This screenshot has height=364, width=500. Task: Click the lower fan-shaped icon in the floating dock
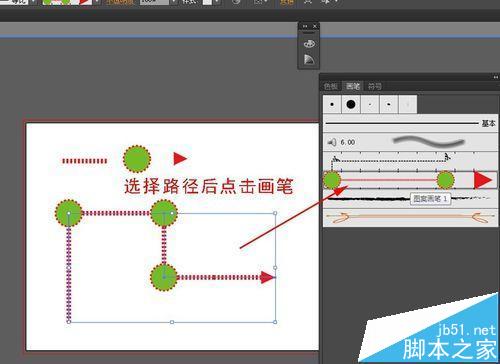pos(309,60)
